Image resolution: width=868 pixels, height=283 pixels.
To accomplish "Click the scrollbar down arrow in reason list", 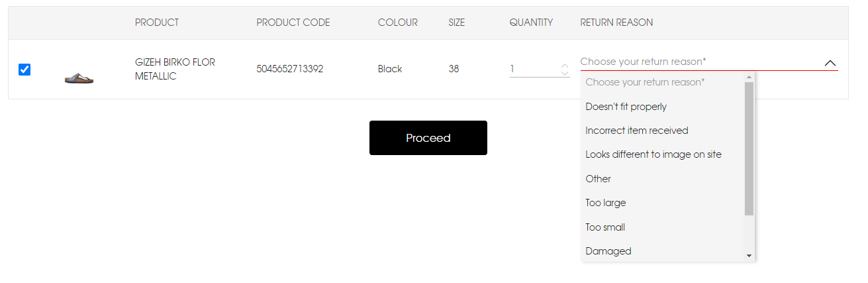I will click(749, 255).
